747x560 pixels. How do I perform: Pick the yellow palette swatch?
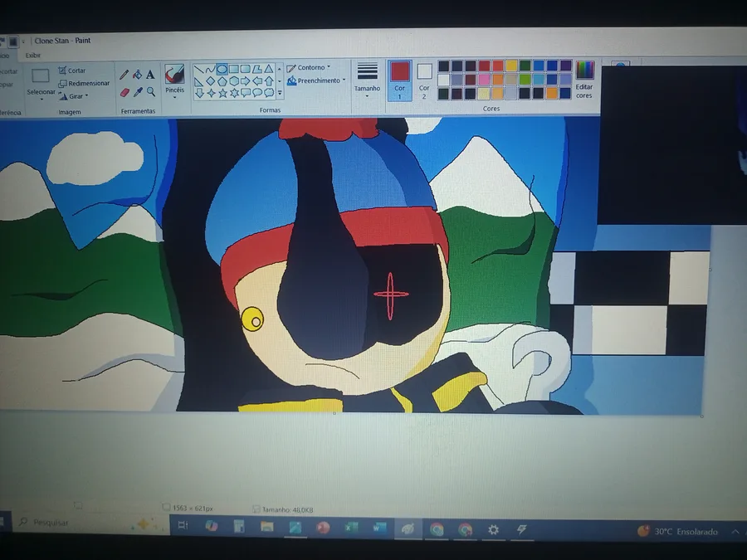(511, 66)
